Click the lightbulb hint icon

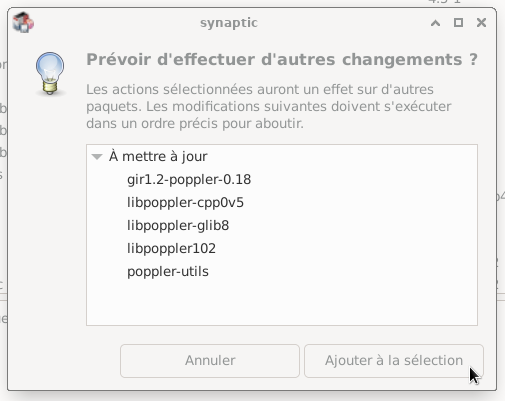coord(50,74)
